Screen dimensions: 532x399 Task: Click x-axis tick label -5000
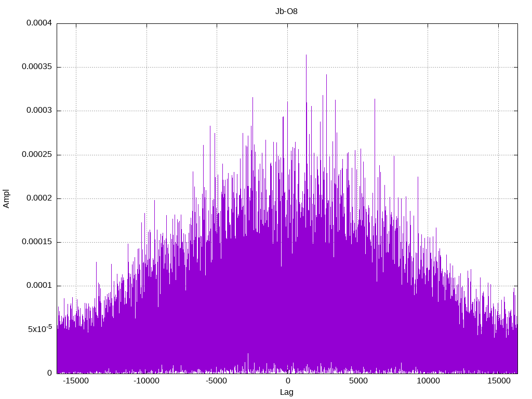coord(217,381)
